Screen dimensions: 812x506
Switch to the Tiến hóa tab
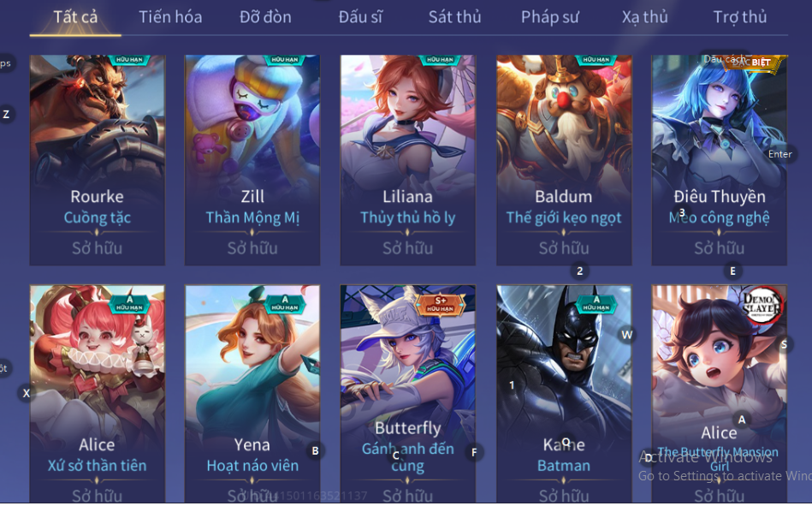click(x=170, y=17)
